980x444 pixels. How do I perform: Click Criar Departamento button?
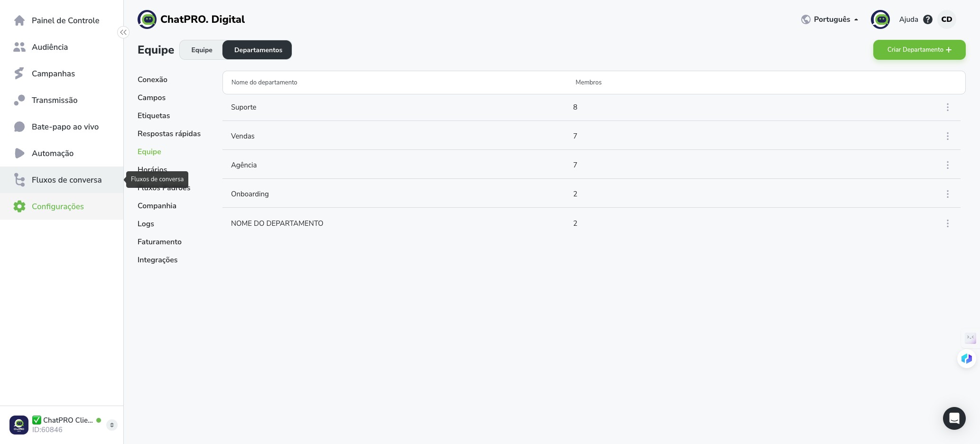[x=919, y=50]
